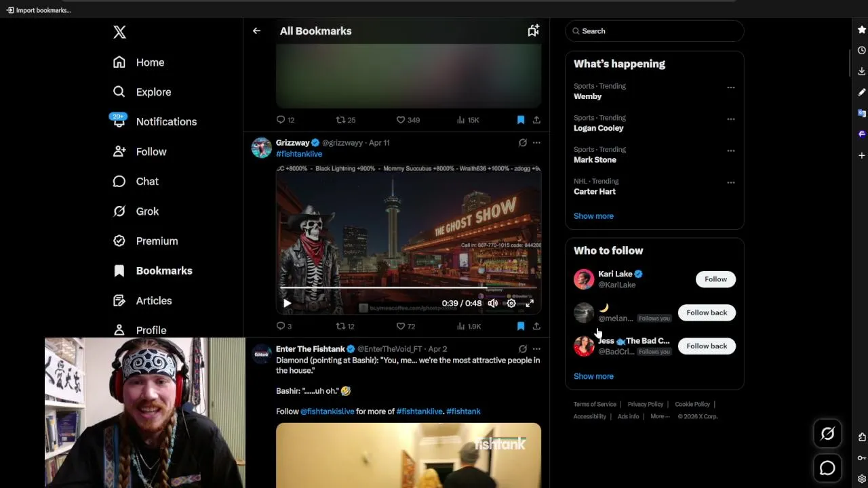The image size is (868, 488).
Task: Reply to the post with 12 comments
Action: [x=285, y=120]
